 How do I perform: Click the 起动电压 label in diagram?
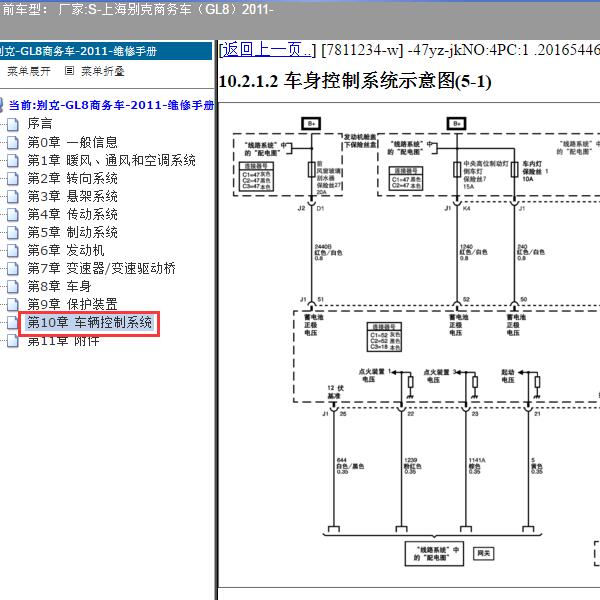508,376
